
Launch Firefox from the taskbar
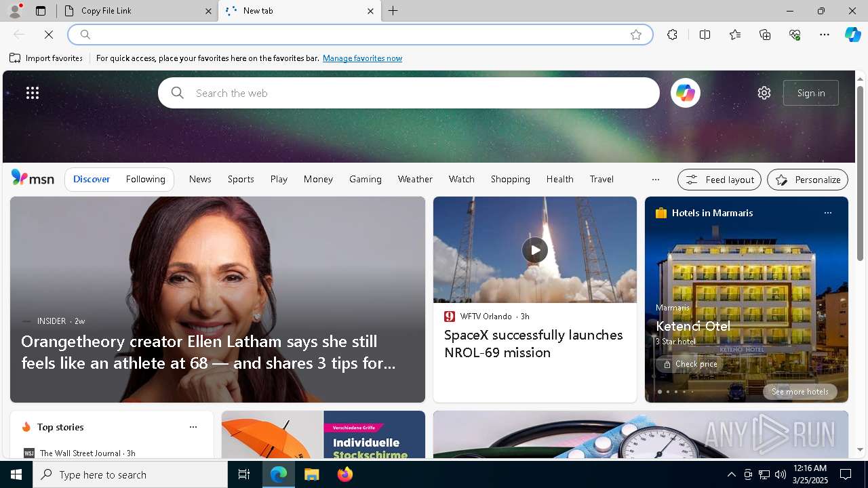(x=345, y=474)
